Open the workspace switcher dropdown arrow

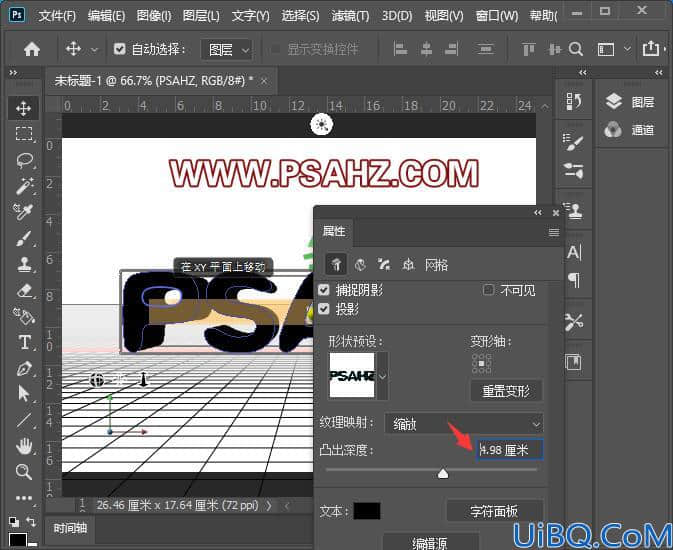628,49
